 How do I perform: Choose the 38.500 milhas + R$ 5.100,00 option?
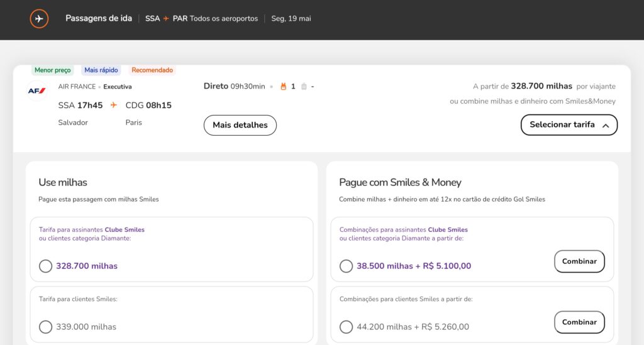tap(347, 266)
